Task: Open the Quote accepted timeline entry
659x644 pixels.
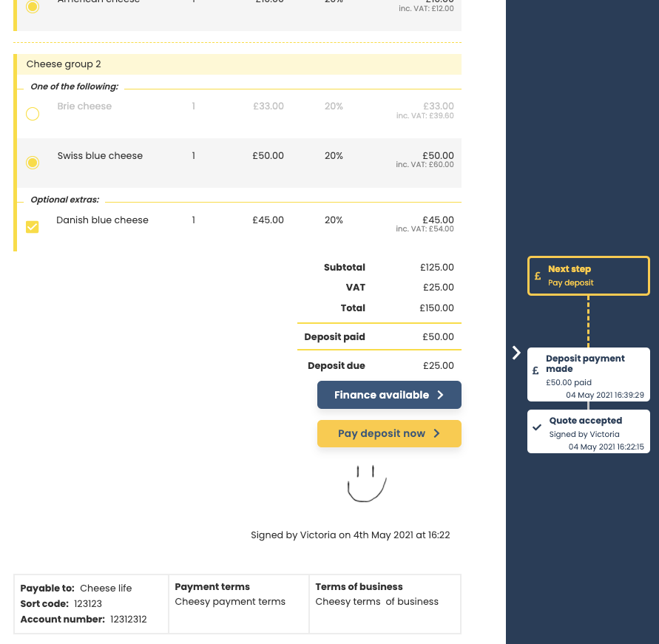Action: point(588,431)
